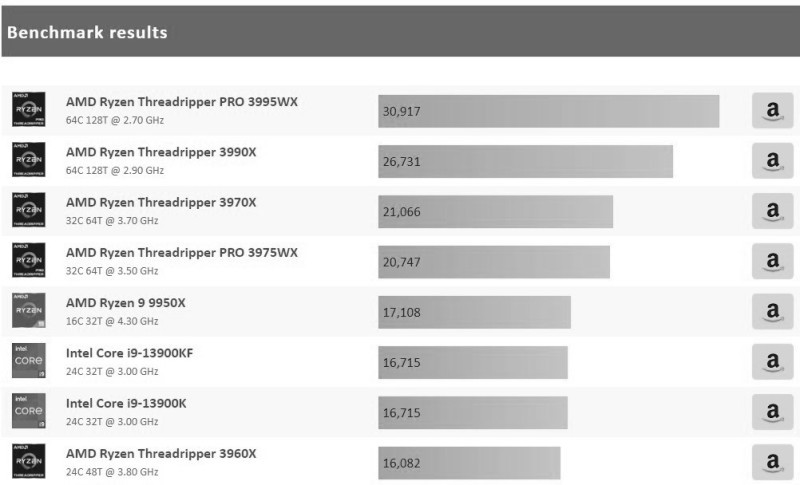The image size is (800, 485).
Task: Open Amazon link for Threadripper 3970X
Action: coord(772,211)
